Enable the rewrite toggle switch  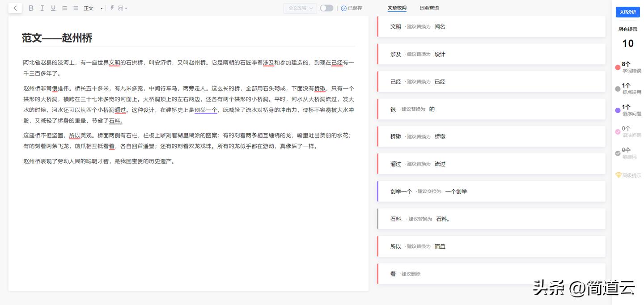326,8
